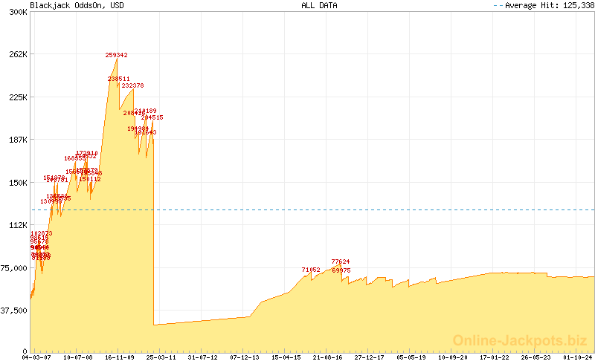This screenshot has width=595, height=364.
Task: Select the ALL DATA header label
Action: (319, 5)
